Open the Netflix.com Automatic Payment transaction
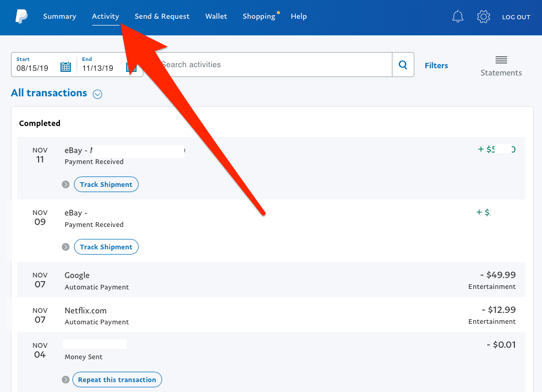The image size is (542, 392). pyautogui.click(x=271, y=315)
